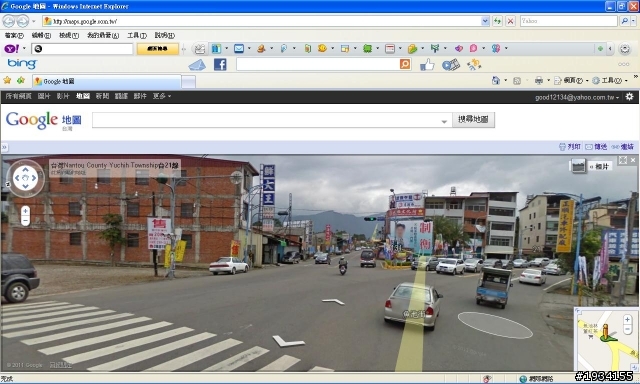The height and width of the screenshot is (384, 640).
Task: Close the Street View panel
Action: 633,160
